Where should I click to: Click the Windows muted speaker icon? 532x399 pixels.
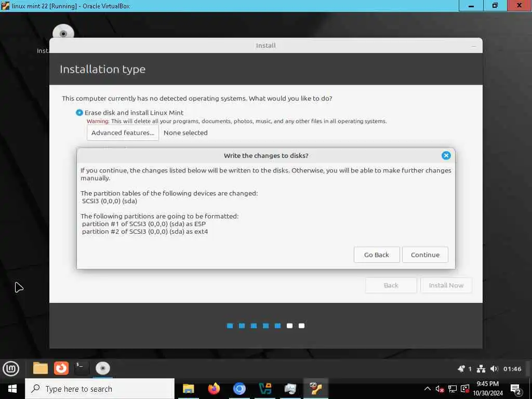[x=440, y=389]
